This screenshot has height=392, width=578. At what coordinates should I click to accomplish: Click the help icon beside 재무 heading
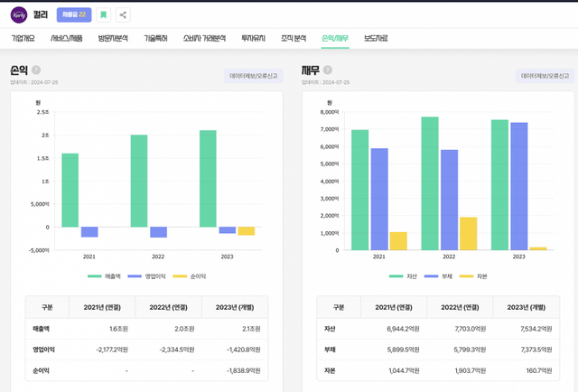(x=329, y=70)
